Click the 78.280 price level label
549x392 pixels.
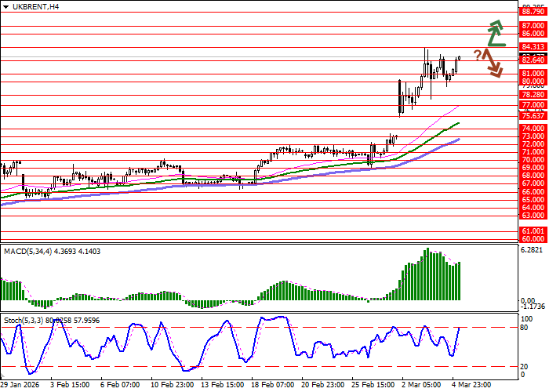pos(533,94)
